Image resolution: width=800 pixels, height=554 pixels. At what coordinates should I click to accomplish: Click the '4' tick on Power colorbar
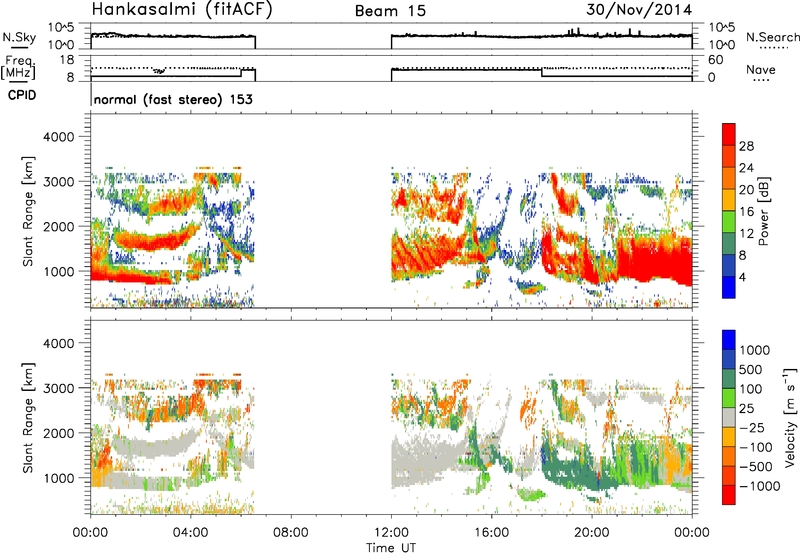coord(742,277)
